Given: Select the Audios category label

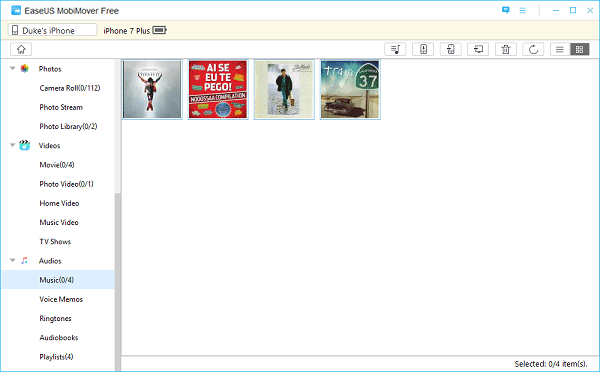Looking at the screenshot, I should 50,261.
